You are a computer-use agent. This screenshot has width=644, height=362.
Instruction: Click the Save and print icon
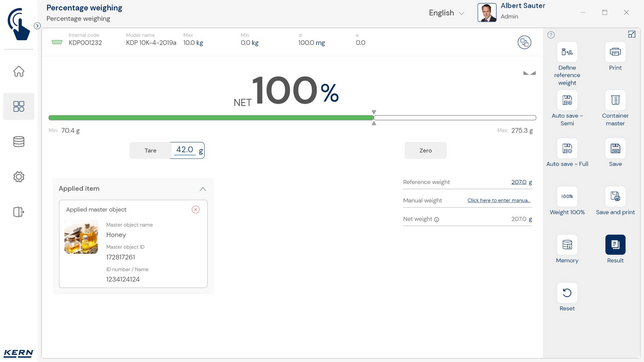(615, 197)
